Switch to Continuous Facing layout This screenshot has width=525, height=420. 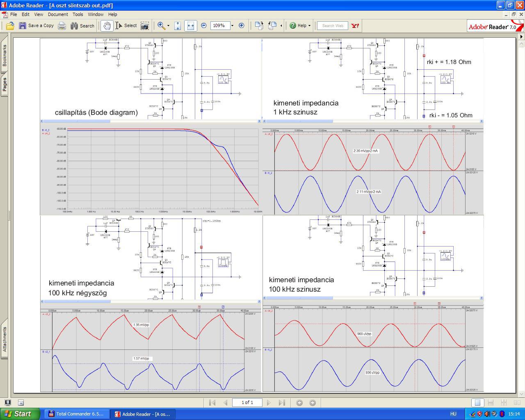click(504, 403)
